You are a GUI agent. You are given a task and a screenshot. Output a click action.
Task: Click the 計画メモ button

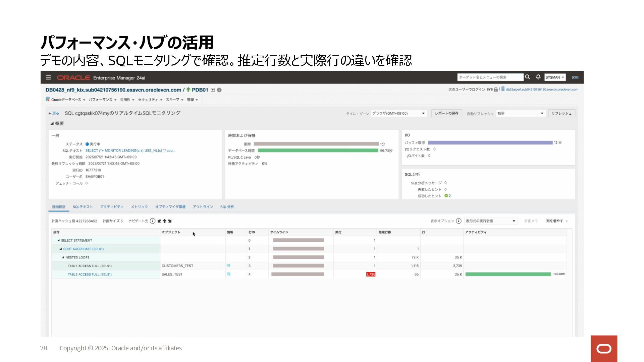531,221
